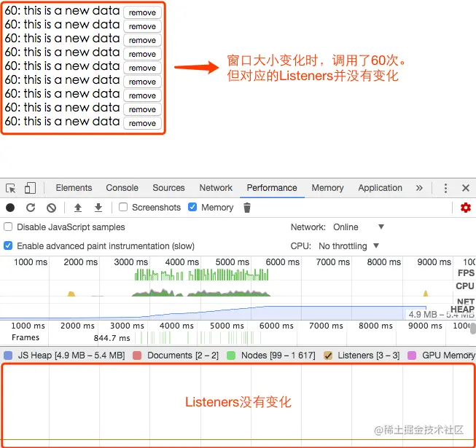
Task: Activate the inspect element picker icon
Action: coord(11,189)
